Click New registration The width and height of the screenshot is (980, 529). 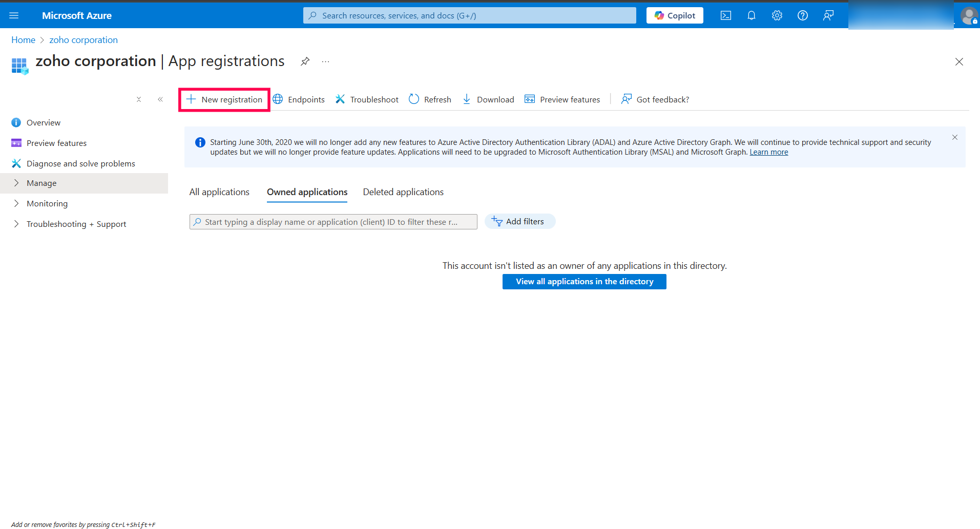(224, 99)
